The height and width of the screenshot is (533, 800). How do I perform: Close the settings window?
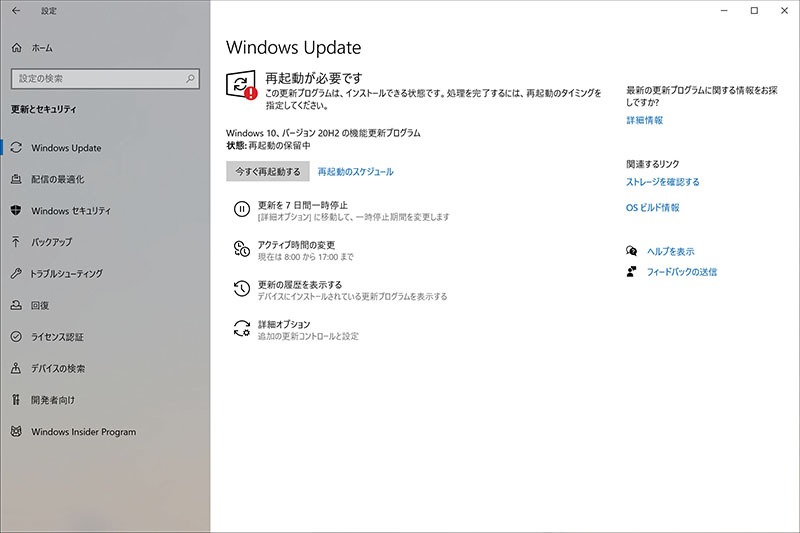click(x=784, y=11)
